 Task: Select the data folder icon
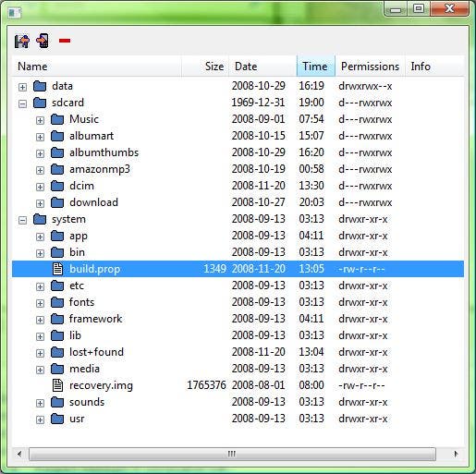click(40, 86)
